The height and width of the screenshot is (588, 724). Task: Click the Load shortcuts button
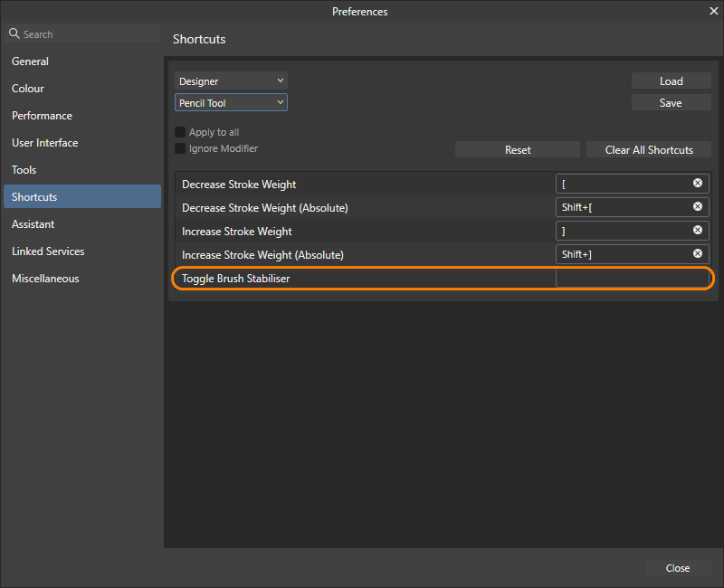coord(671,80)
